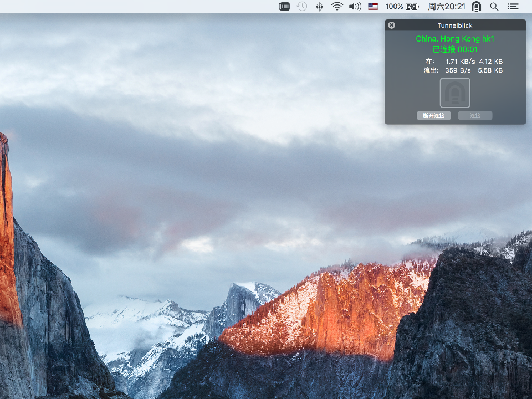
Task: Open the US flag input source menu
Action: [x=373, y=7]
